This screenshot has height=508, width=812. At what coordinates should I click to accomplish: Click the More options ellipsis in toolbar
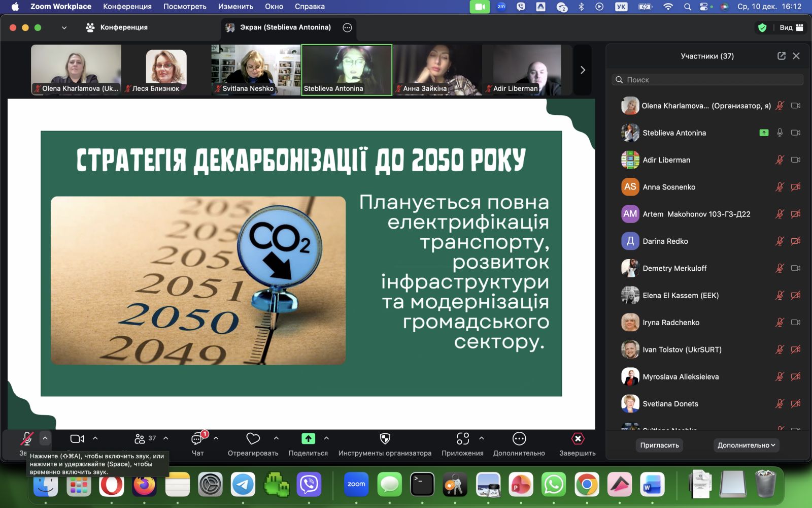(519, 439)
